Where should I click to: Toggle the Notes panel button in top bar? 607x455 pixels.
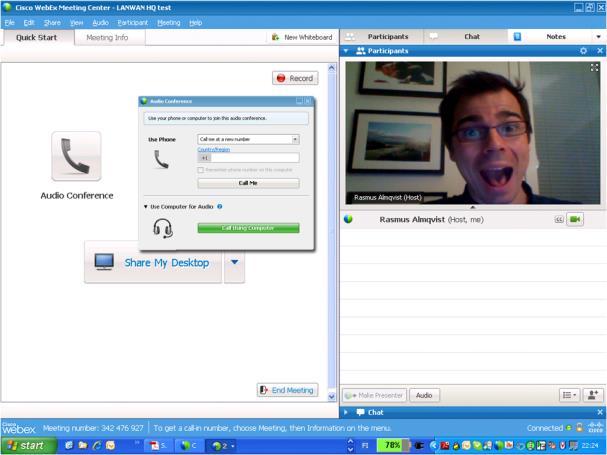click(550, 37)
